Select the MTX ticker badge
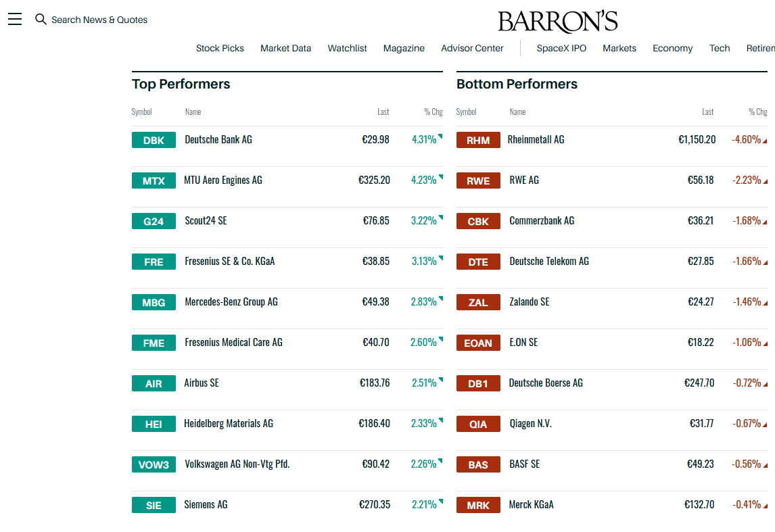 (x=154, y=180)
